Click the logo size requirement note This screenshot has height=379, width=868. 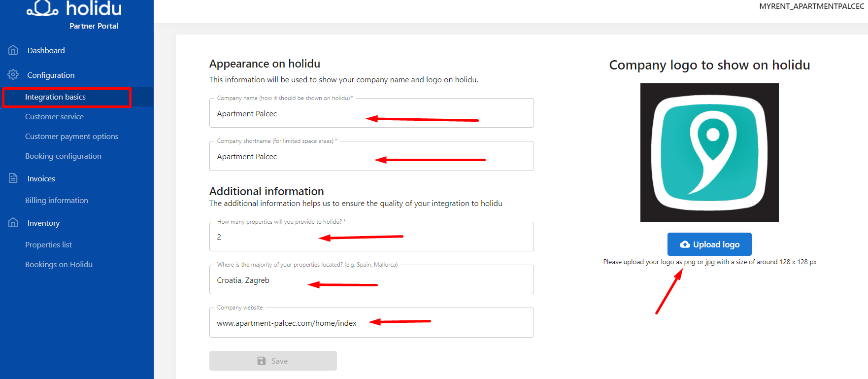[710, 262]
